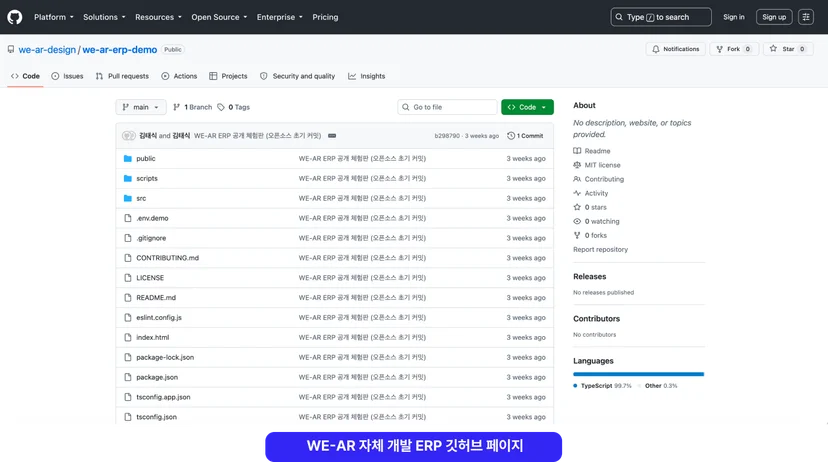
Task: Open the Releases heading link
Action: click(589, 277)
